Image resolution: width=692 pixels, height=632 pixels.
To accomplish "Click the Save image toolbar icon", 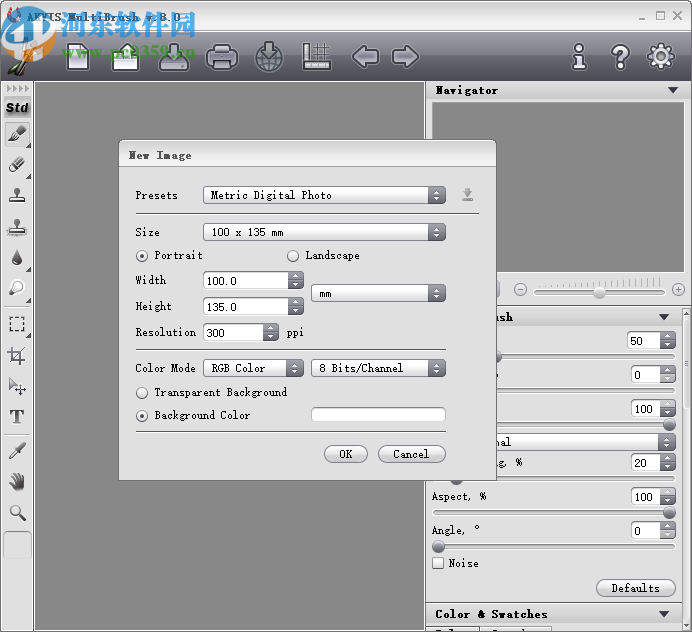I will [x=173, y=56].
